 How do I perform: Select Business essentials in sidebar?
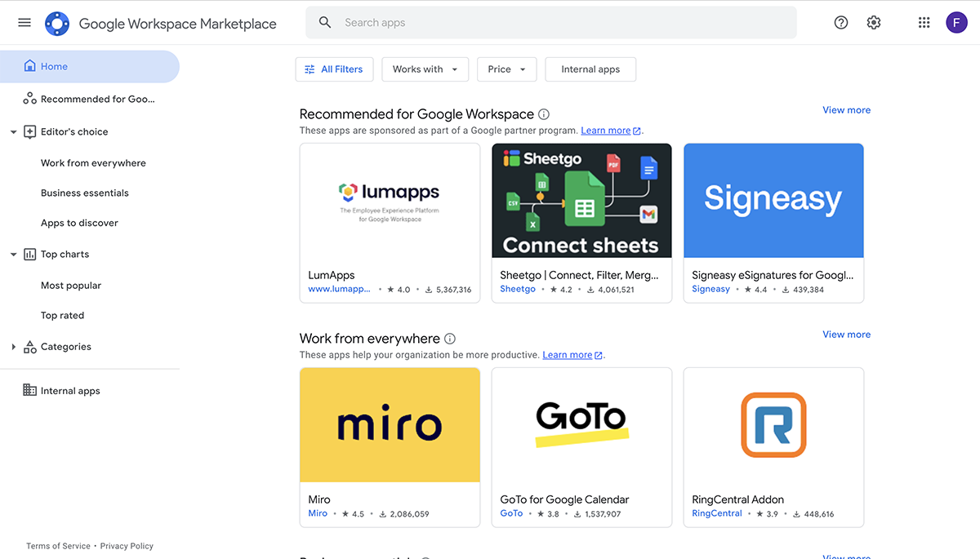click(85, 193)
